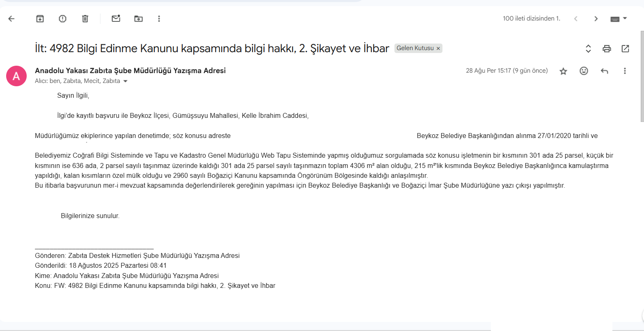Print the whole conversation
The image size is (644, 331).
click(x=607, y=48)
